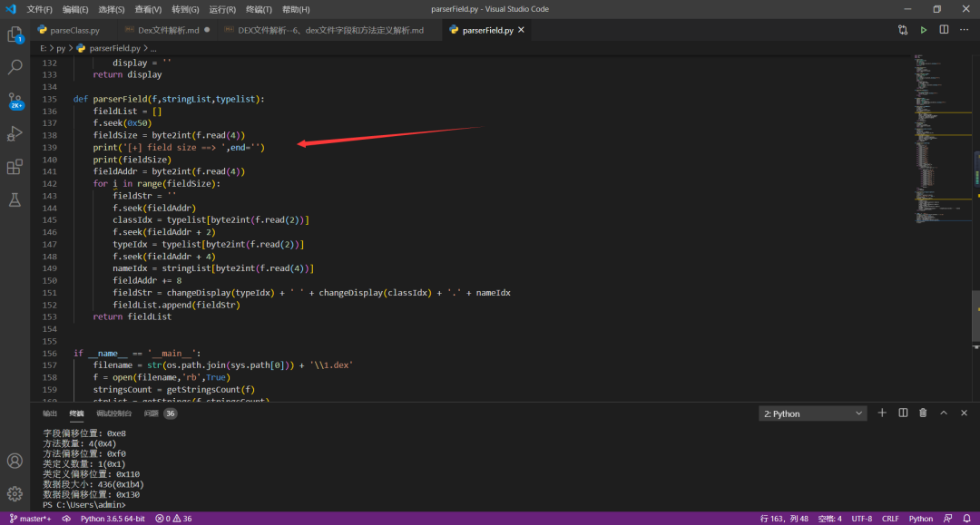Screen dimensions: 980x525
Task: Open the Search view in activity bar
Action: tap(15, 67)
